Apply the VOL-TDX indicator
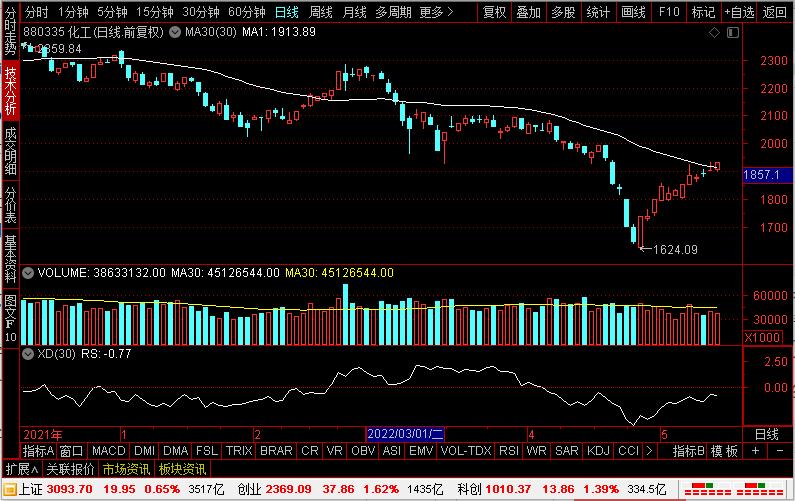795x501 pixels. pos(466,450)
